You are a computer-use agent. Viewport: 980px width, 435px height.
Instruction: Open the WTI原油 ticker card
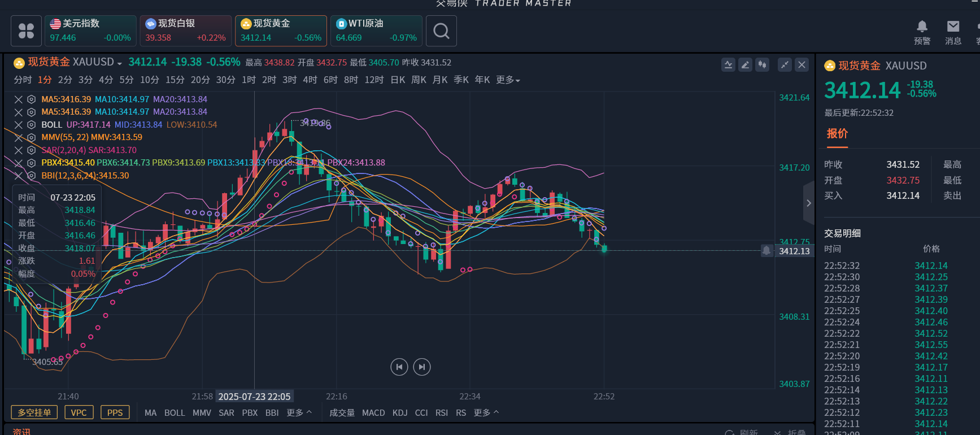coord(376,31)
